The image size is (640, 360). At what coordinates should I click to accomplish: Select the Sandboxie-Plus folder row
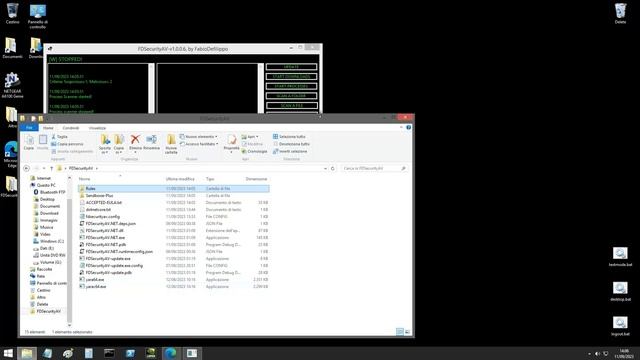pos(173,196)
